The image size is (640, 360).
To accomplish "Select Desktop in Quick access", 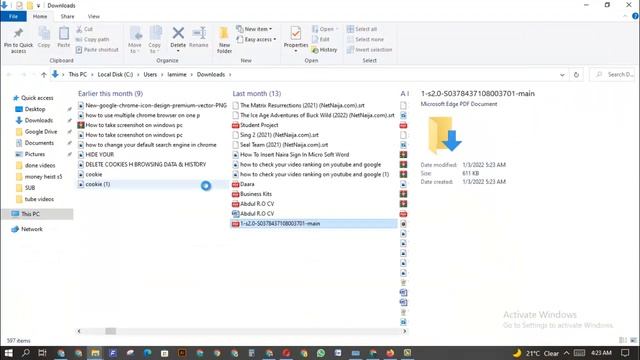I will (35, 109).
